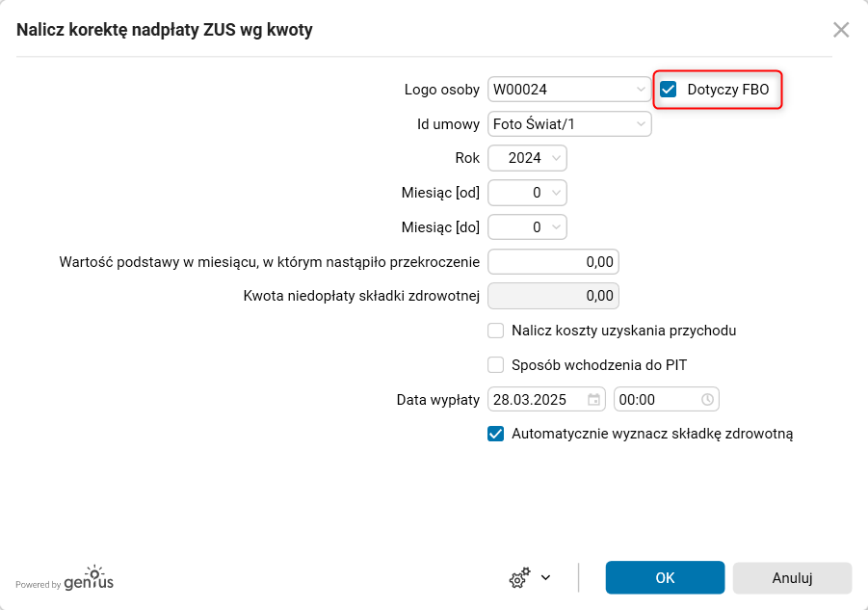Expand the arrow next to the gear icon

coord(546,578)
